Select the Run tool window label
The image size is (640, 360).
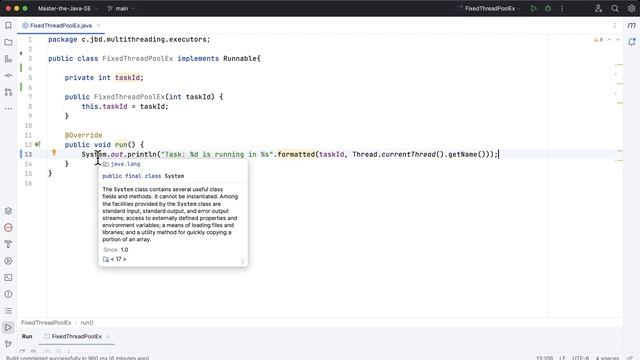pyautogui.click(x=27, y=336)
